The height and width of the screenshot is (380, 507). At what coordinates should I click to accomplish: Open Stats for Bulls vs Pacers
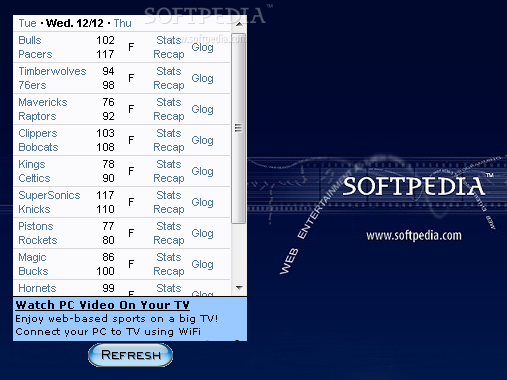169,40
